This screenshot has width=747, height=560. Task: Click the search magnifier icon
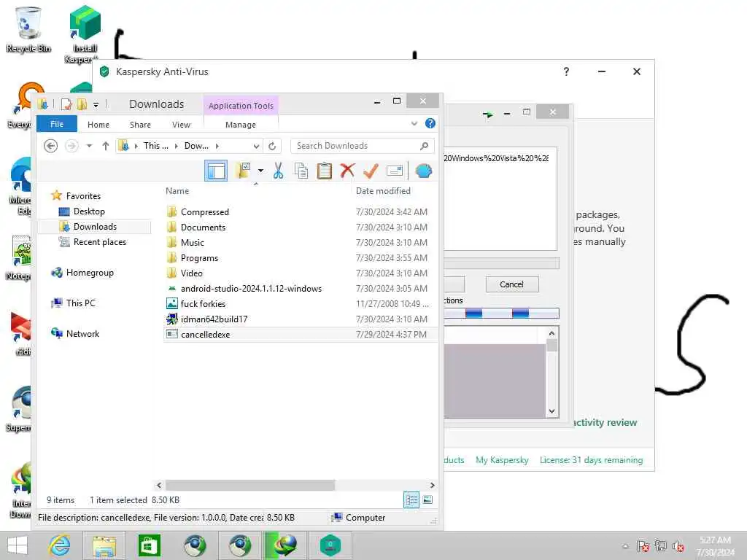coord(424,146)
